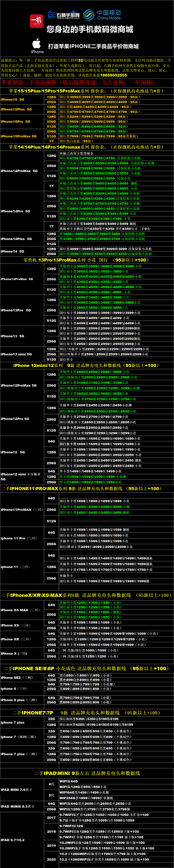This screenshot has height=868, width=174.
Task: Select the iPhone13ProMax 5G model cell
Action: (22, 279)
